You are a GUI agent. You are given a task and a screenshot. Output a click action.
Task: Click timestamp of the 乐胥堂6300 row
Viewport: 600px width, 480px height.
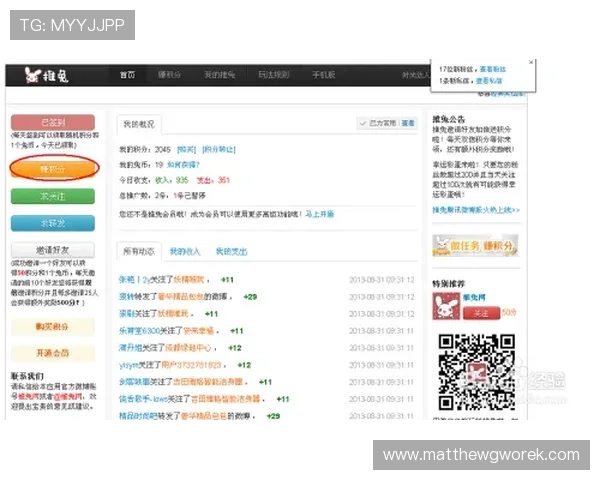point(382,331)
